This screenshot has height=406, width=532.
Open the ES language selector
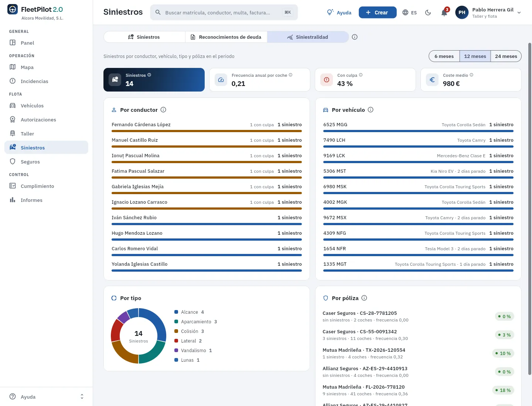[x=409, y=13]
